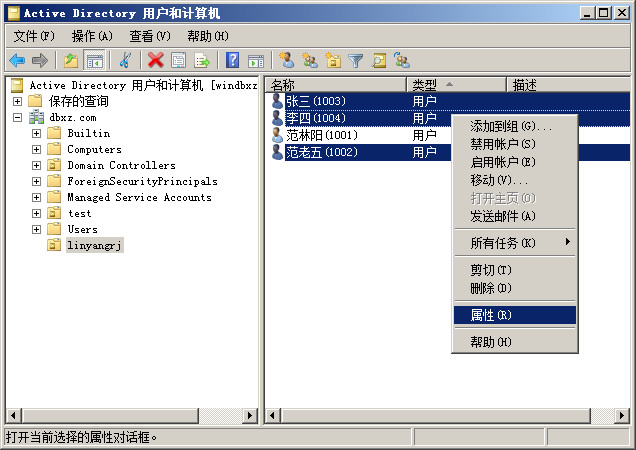Go up one level with folder icon
636x450 pixels.
(x=71, y=61)
